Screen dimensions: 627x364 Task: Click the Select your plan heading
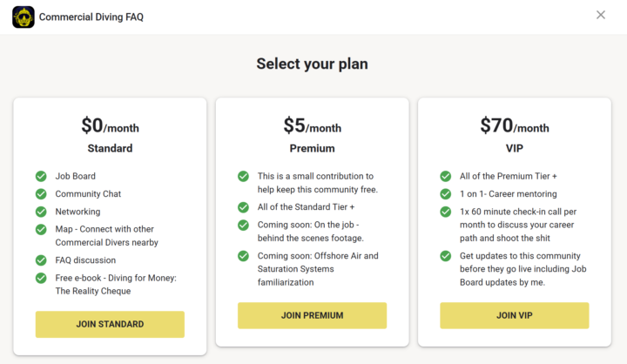click(x=313, y=64)
